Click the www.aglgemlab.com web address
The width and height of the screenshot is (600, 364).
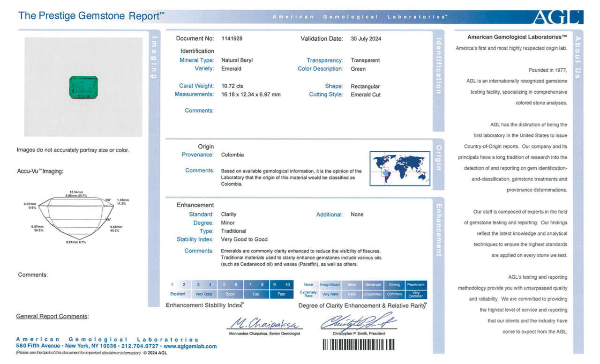pyautogui.click(x=190, y=346)
